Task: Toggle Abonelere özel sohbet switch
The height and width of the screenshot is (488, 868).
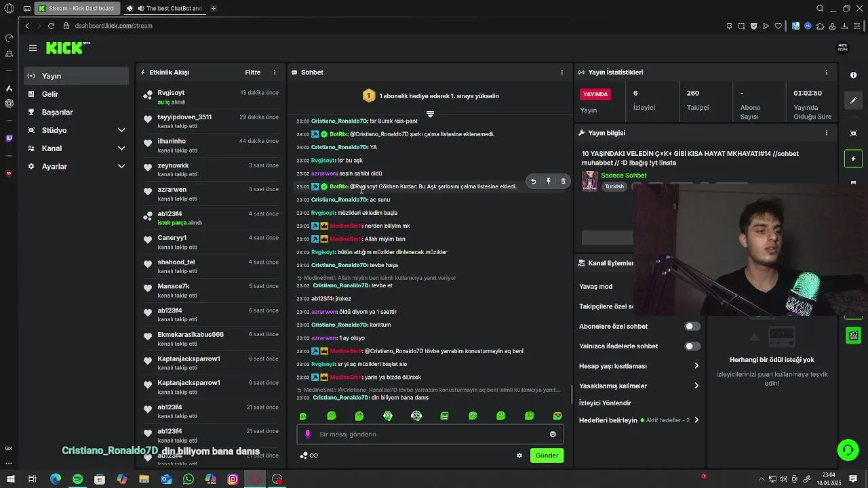Action: pos(692,327)
